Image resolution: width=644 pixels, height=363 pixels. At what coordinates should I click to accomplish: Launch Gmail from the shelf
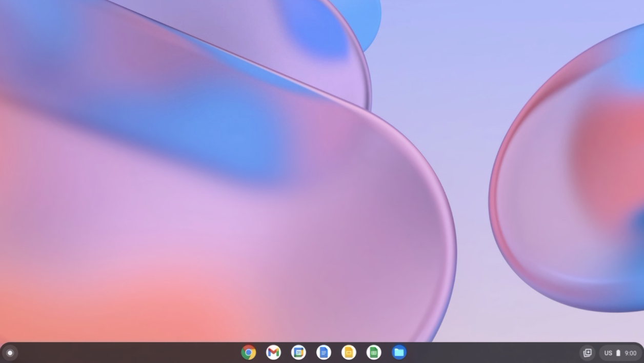[x=273, y=353]
